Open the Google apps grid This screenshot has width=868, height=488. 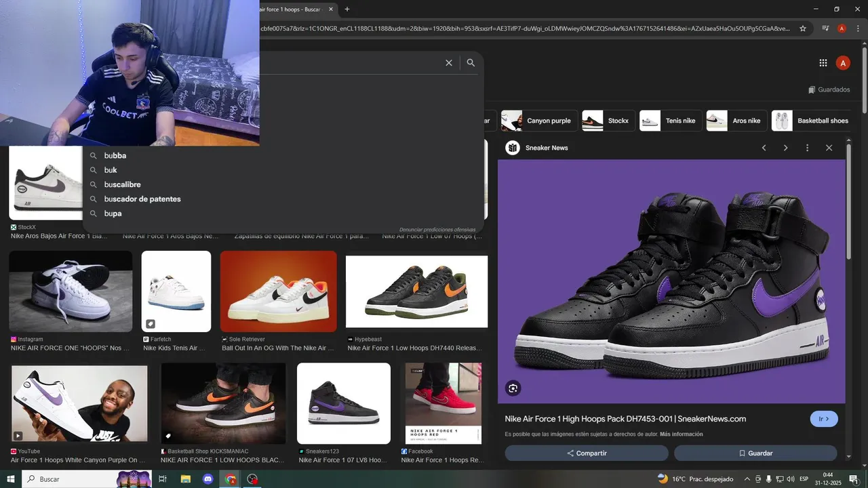click(x=823, y=63)
